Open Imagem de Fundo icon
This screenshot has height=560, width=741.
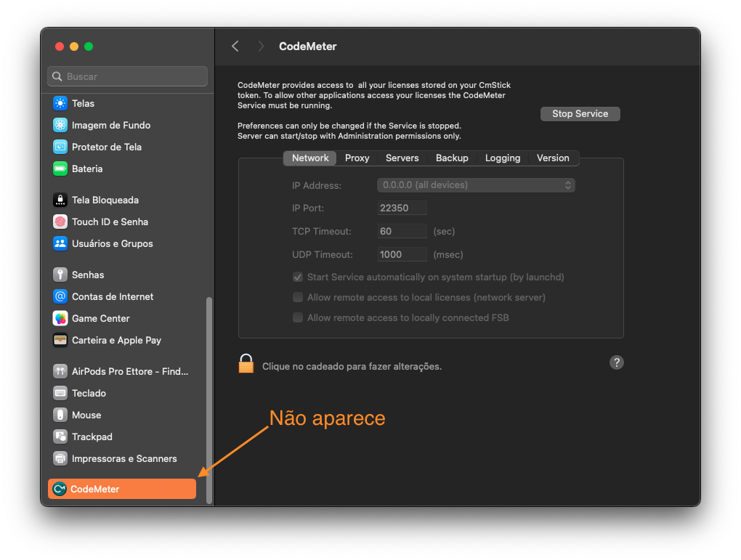[x=60, y=125]
